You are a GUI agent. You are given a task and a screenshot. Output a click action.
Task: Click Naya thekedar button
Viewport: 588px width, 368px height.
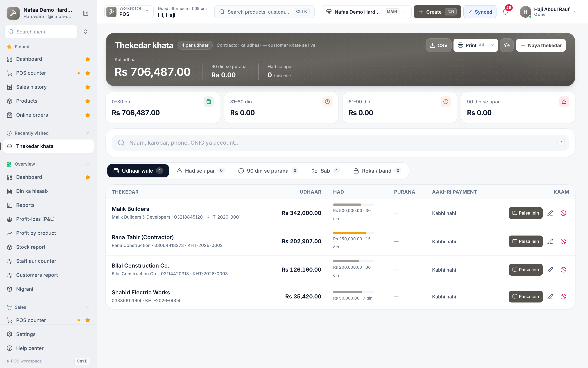tap(541, 45)
